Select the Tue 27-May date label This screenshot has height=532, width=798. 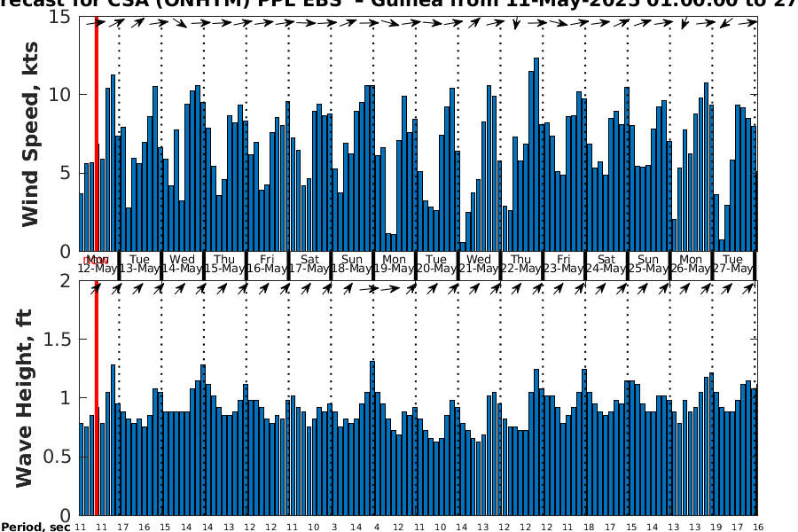732,263
